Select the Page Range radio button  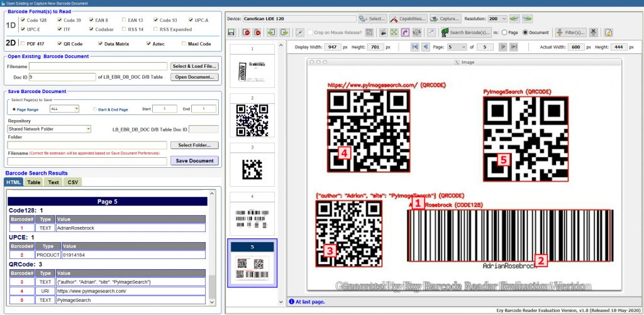[x=14, y=109]
